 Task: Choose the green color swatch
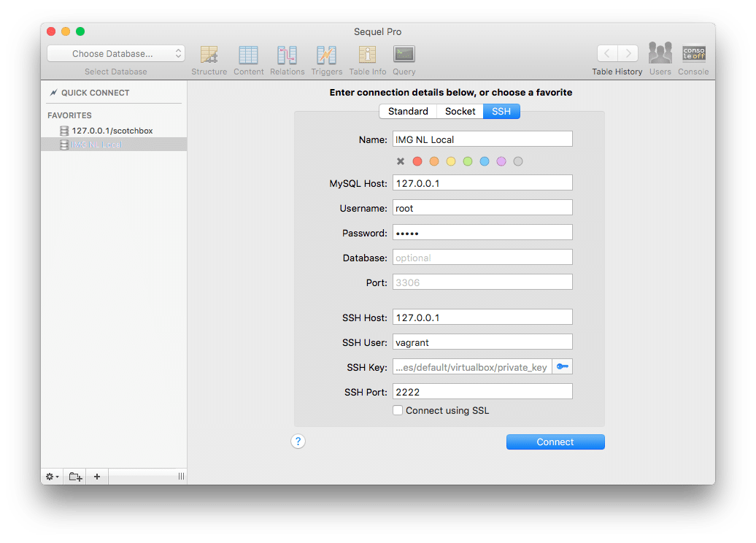468,161
